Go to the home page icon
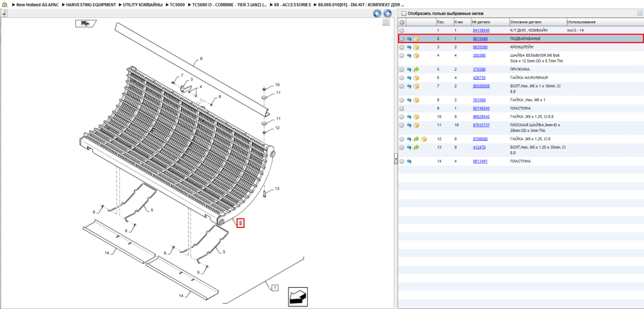The image size is (644, 309). [5, 5]
